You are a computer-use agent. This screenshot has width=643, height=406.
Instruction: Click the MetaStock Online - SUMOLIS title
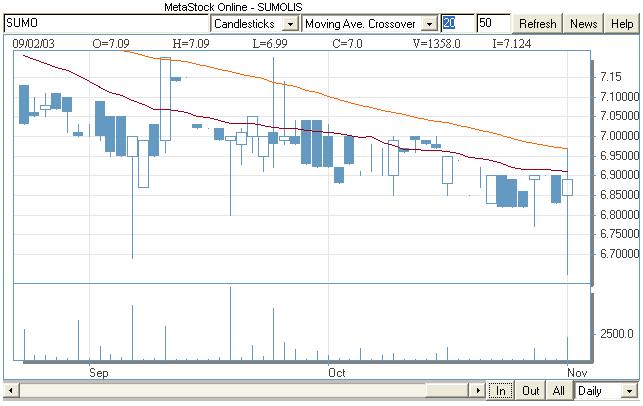click(233, 7)
